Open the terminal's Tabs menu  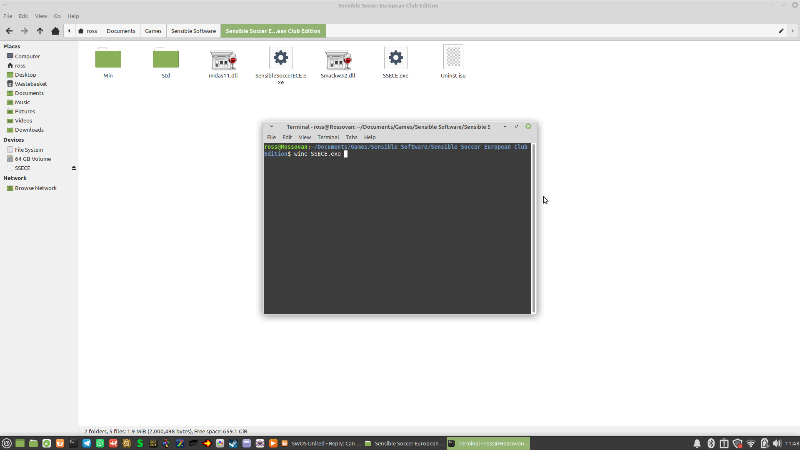[352, 137]
